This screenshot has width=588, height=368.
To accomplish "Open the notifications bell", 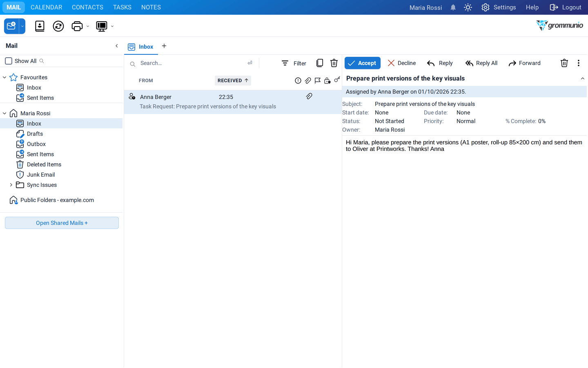I will coord(453,7).
